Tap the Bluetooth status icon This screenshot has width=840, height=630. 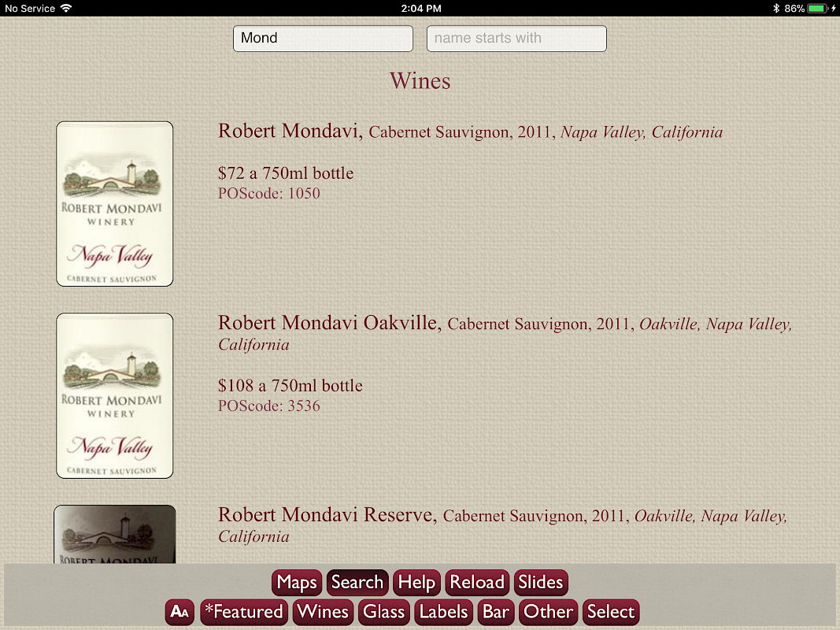tap(775, 8)
